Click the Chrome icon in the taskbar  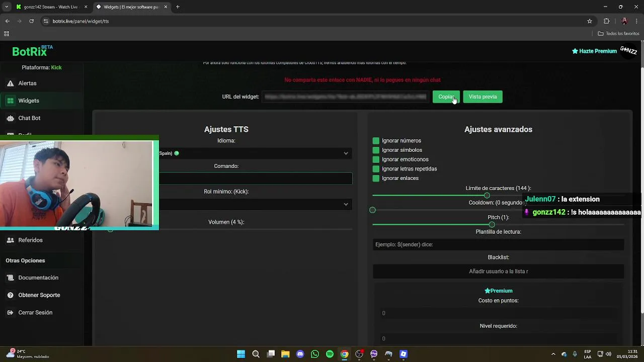click(x=344, y=354)
